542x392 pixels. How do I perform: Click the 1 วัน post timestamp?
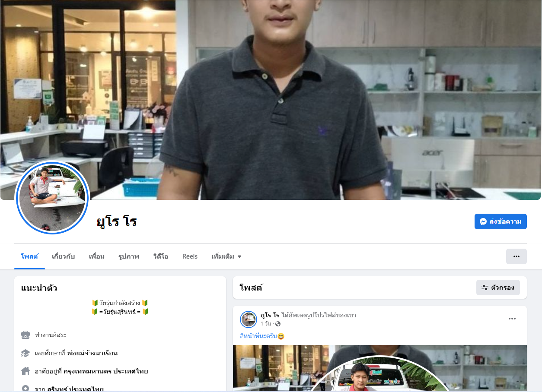pos(266,324)
